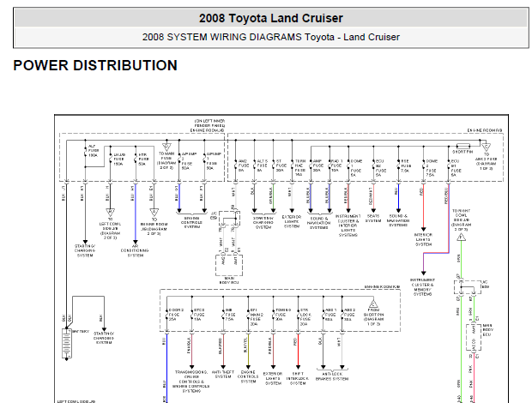The image size is (532, 403).
Task: Click the triangle 'F' connector symbol
Action: click(461, 237)
